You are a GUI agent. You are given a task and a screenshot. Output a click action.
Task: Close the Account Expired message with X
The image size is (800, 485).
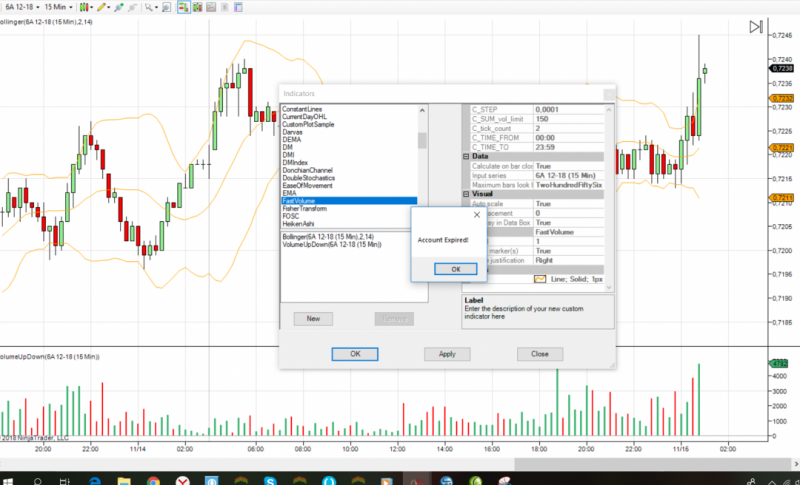tap(477, 215)
